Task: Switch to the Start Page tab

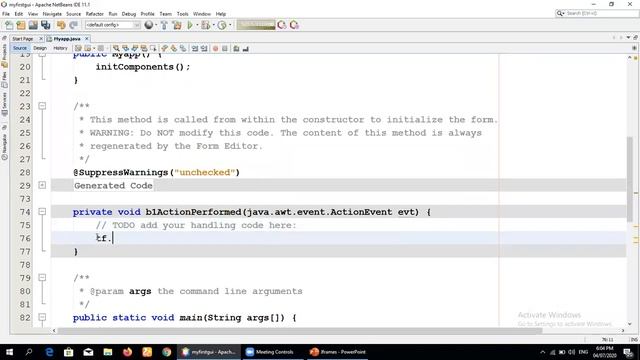Action: (23, 39)
